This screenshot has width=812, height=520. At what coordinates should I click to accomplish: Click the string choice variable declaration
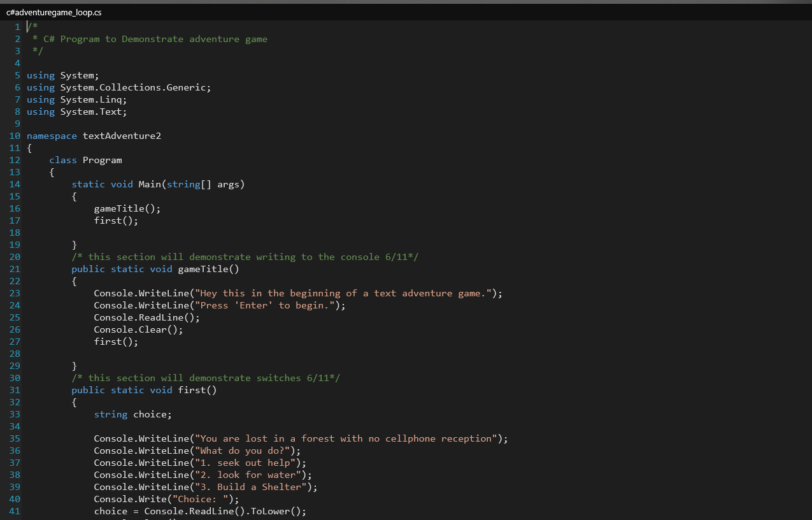pyautogui.click(x=134, y=414)
